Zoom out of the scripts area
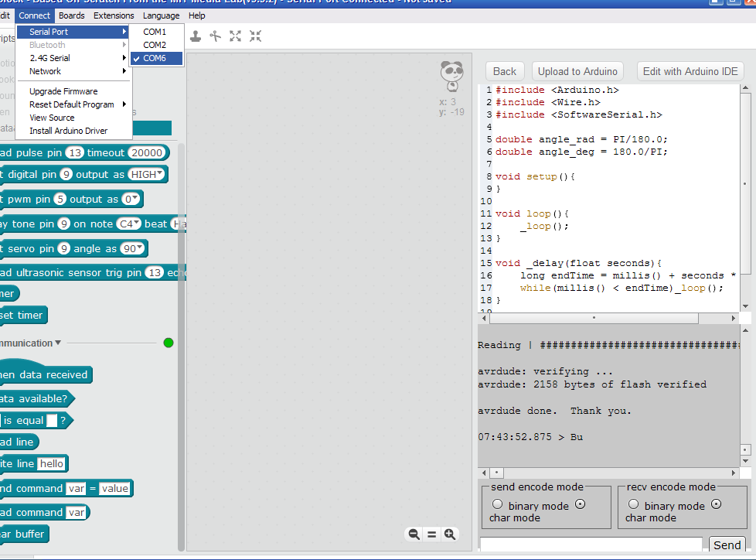This screenshot has width=756, height=560. 414,534
